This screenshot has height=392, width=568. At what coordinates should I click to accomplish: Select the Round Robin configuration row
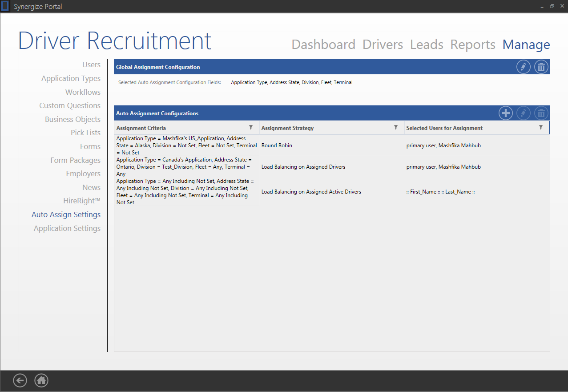(276, 145)
